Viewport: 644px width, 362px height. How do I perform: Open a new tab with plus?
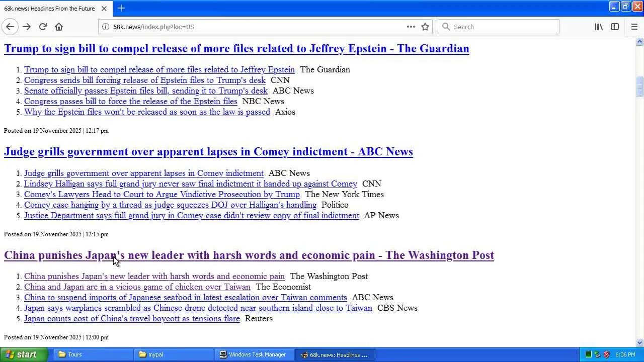point(121,8)
